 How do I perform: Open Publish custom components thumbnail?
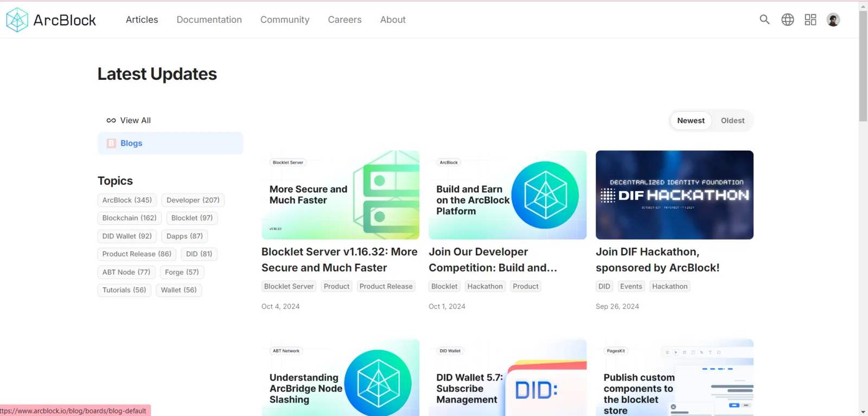coord(674,377)
